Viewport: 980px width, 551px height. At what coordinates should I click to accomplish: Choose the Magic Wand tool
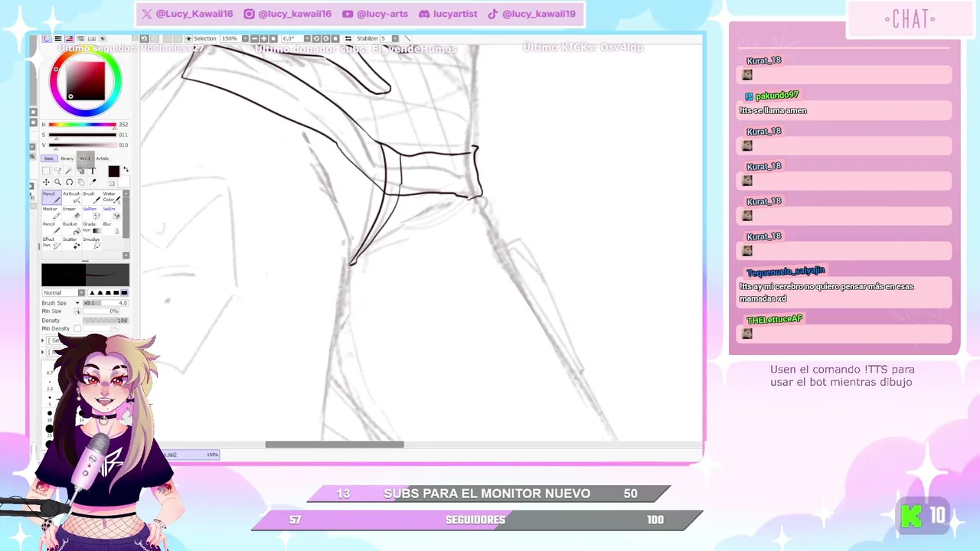(x=69, y=171)
